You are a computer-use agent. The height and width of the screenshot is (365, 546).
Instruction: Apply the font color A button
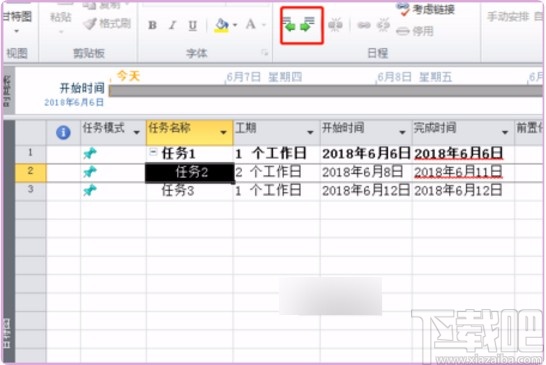[x=250, y=25]
